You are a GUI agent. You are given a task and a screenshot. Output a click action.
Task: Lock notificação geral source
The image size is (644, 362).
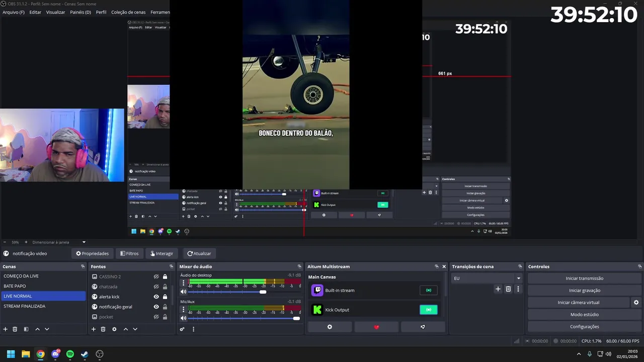tap(165, 307)
